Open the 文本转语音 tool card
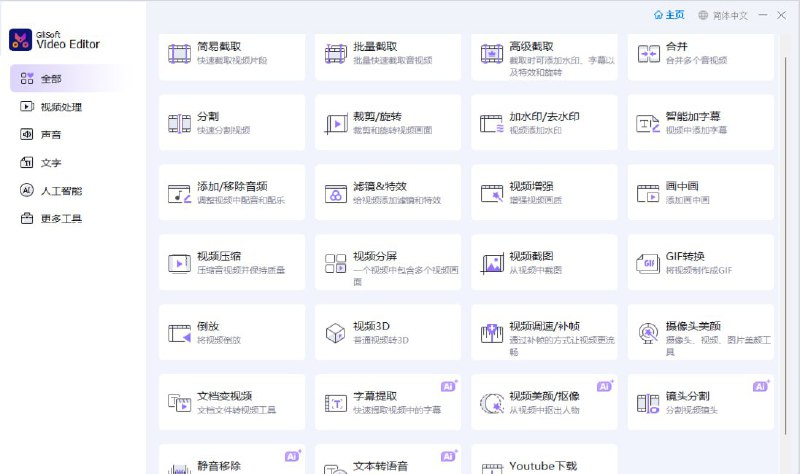This screenshot has height=474, width=800. click(x=388, y=459)
